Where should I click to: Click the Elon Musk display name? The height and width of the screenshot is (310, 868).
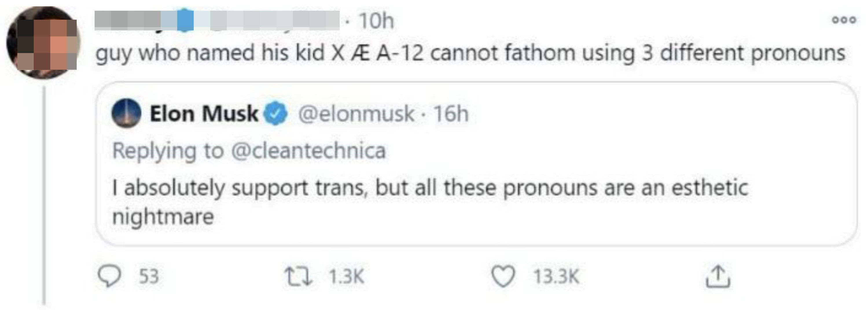[204, 113]
